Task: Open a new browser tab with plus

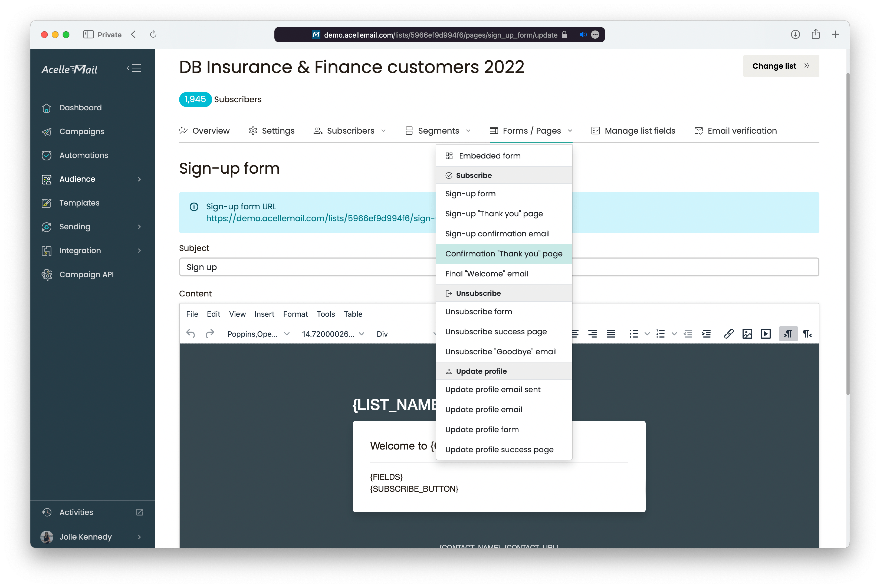Action: point(835,35)
